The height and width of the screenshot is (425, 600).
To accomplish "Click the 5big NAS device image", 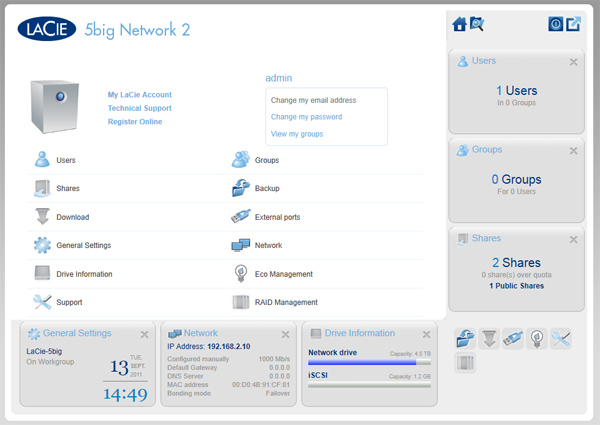I will click(x=55, y=107).
